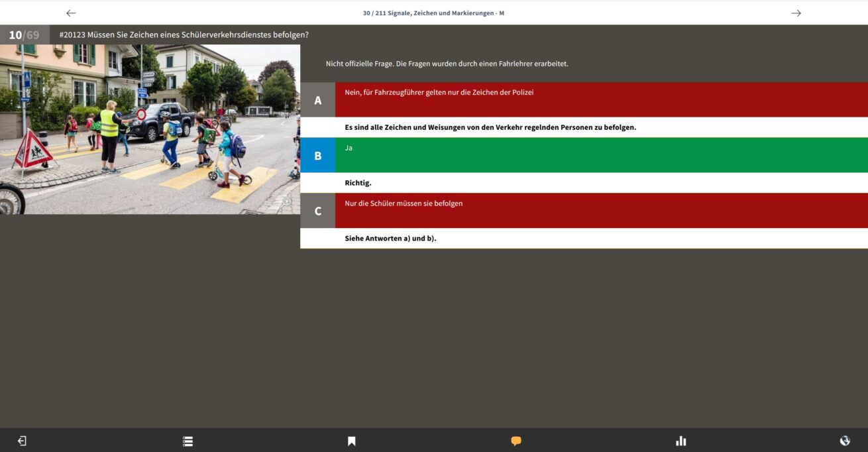
Task: Select answer letter A box
Action: point(317,100)
